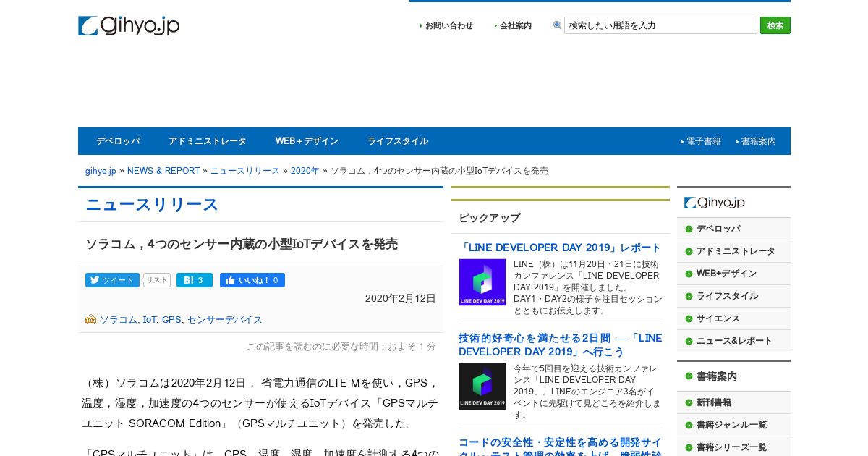Screen dimensions: 868x456
Task: Click the Hatena bookmark B! button
Action: 195,280
